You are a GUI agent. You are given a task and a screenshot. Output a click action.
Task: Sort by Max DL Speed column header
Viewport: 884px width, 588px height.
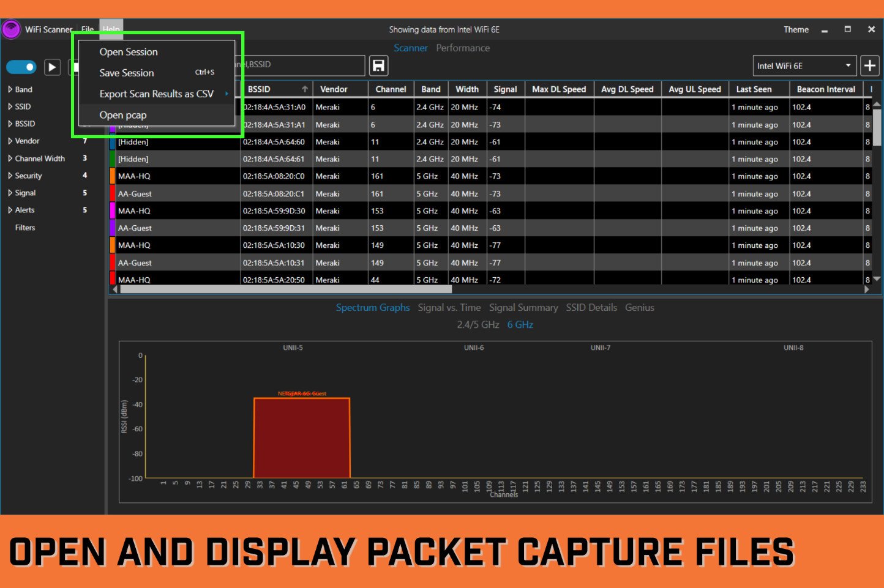(x=559, y=89)
